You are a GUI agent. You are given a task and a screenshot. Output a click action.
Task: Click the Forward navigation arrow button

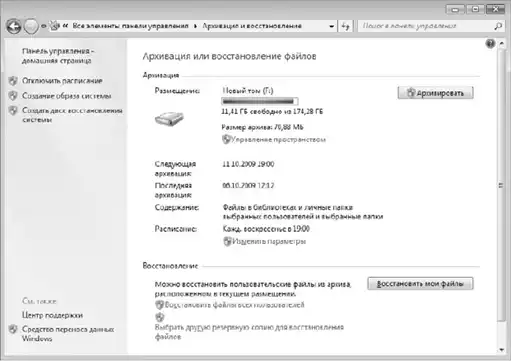point(31,26)
